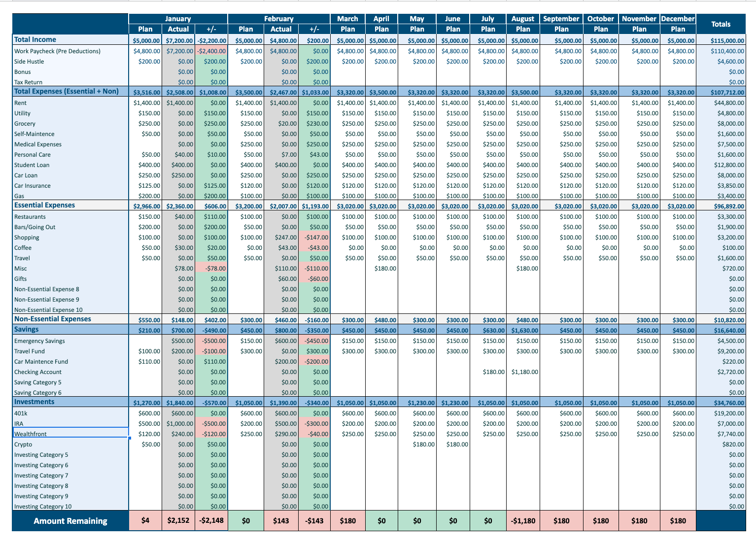Click the Gifts row label

(21, 279)
